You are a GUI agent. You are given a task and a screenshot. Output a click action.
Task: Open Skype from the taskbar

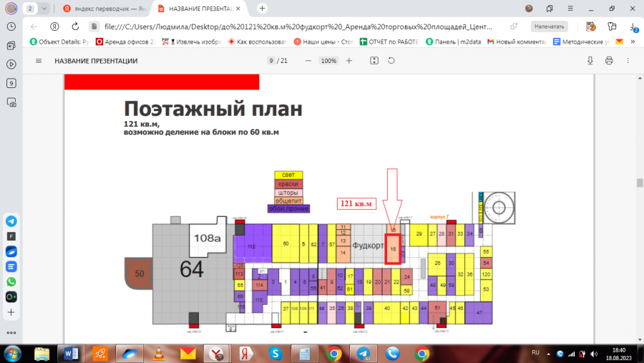tap(275, 354)
